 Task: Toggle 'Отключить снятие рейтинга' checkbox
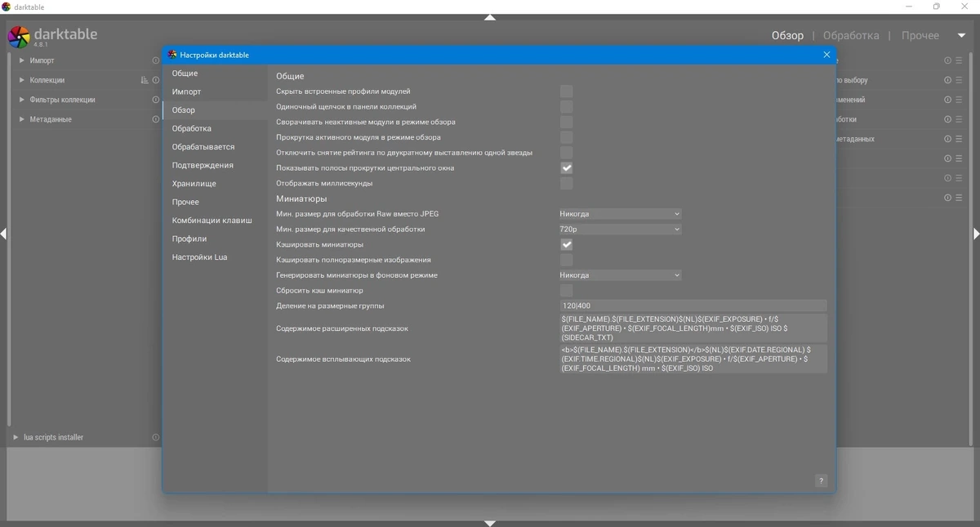[566, 153]
